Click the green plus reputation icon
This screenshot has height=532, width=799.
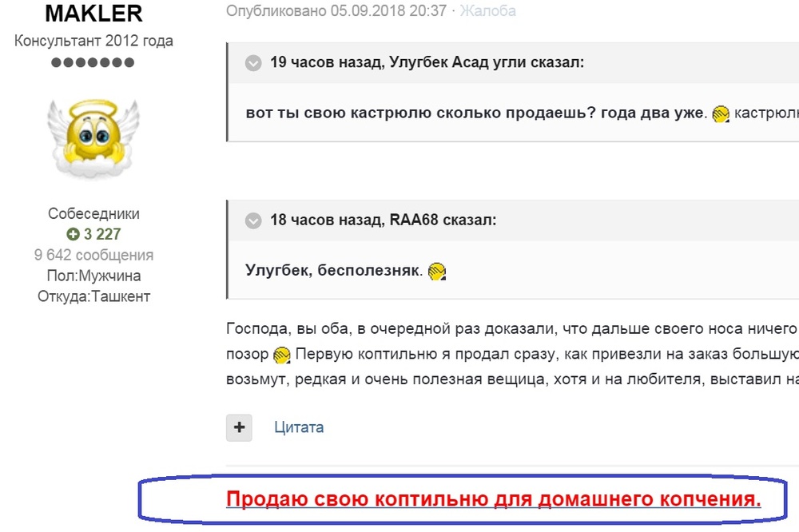tap(73, 235)
